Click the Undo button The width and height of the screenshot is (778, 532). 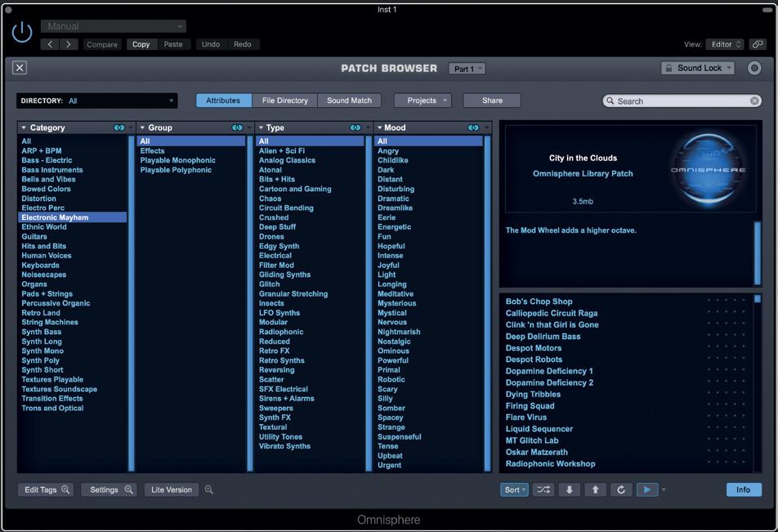(x=211, y=44)
